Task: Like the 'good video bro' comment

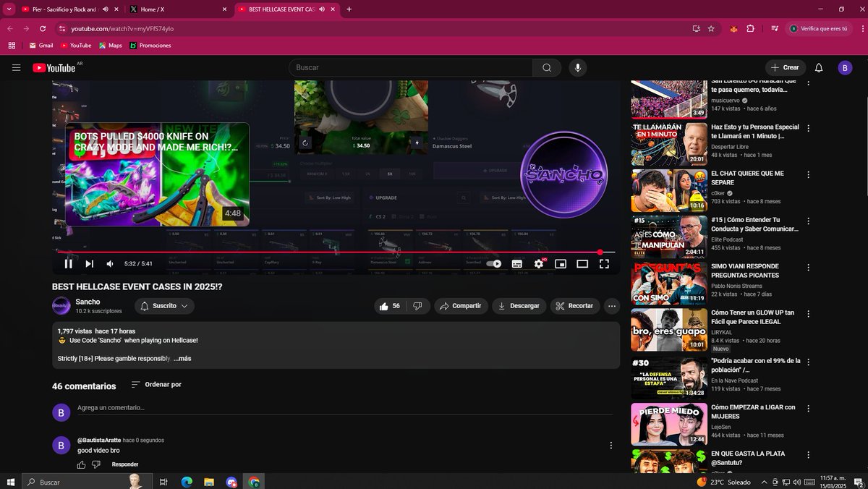Action: click(x=81, y=464)
